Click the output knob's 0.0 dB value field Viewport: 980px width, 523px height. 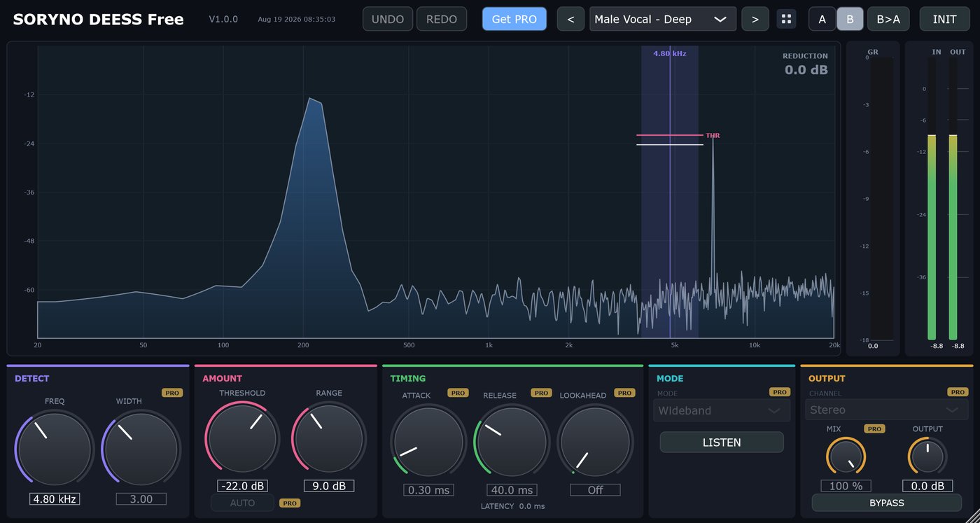click(x=927, y=486)
